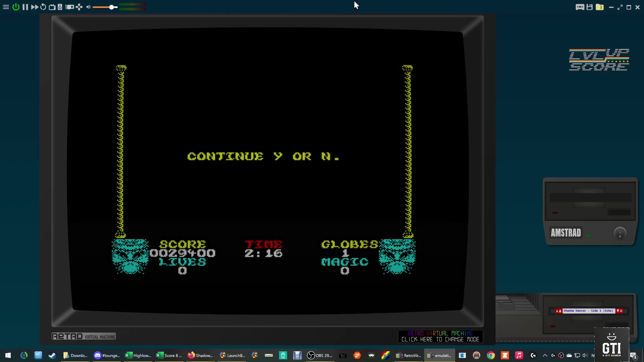The height and width of the screenshot is (362, 644).
Task: Open the iTunes music icon
Action: tap(519, 355)
